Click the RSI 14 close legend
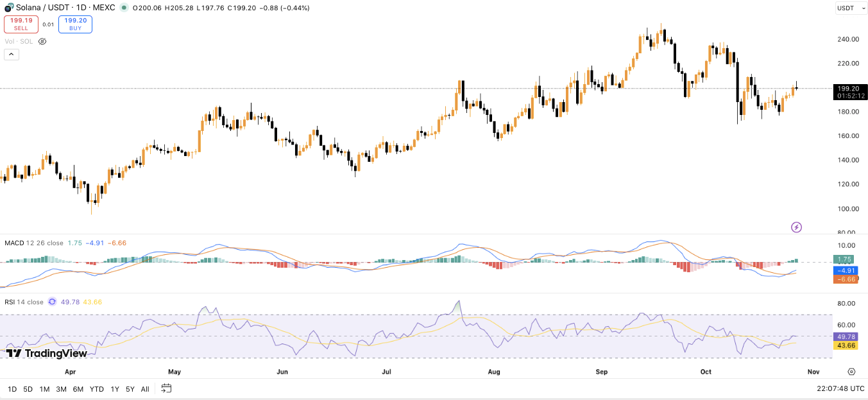 click(24, 302)
